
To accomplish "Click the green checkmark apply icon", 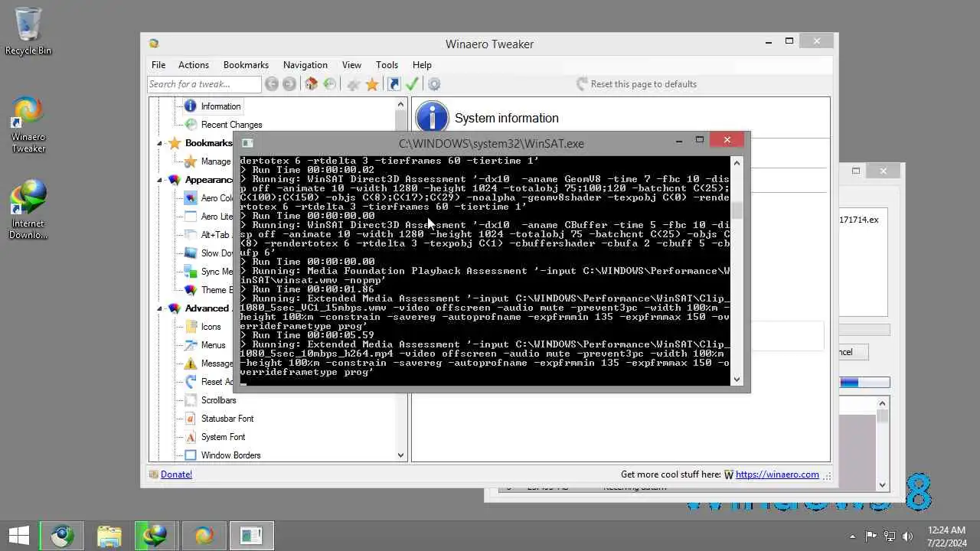I will click(x=412, y=84).
